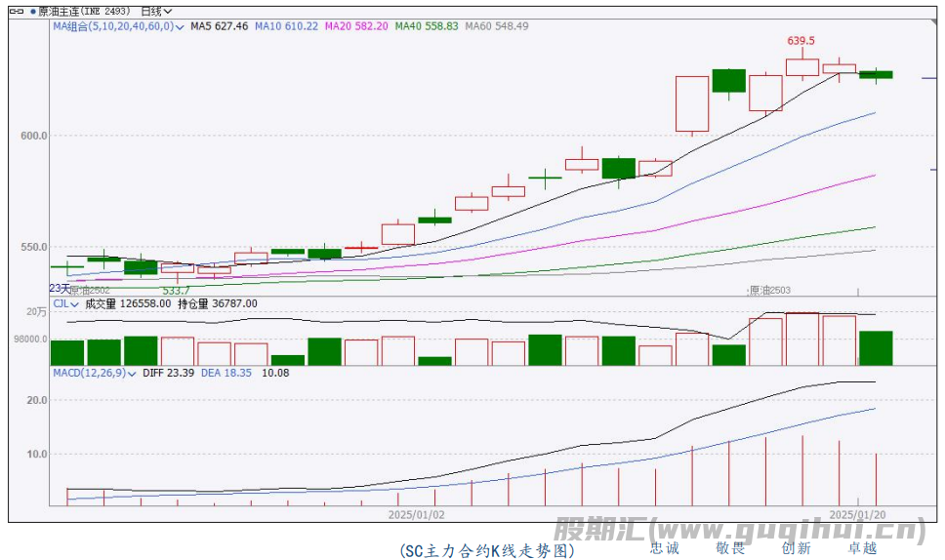This screenshot has height=560, width=945.
Task: Expand the MACD(12,26,9) parameter dropdown
Action: [x=133, y=373]
